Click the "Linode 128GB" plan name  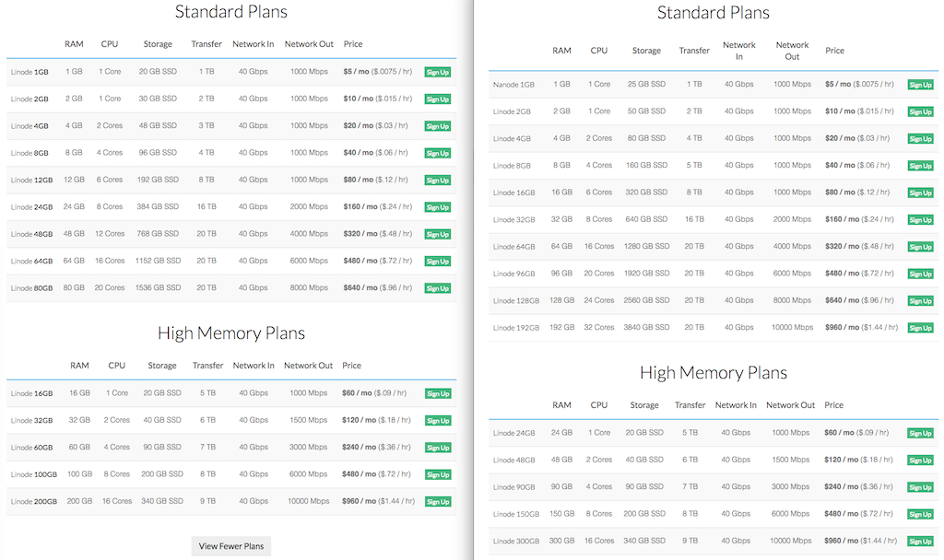point(516,301)
